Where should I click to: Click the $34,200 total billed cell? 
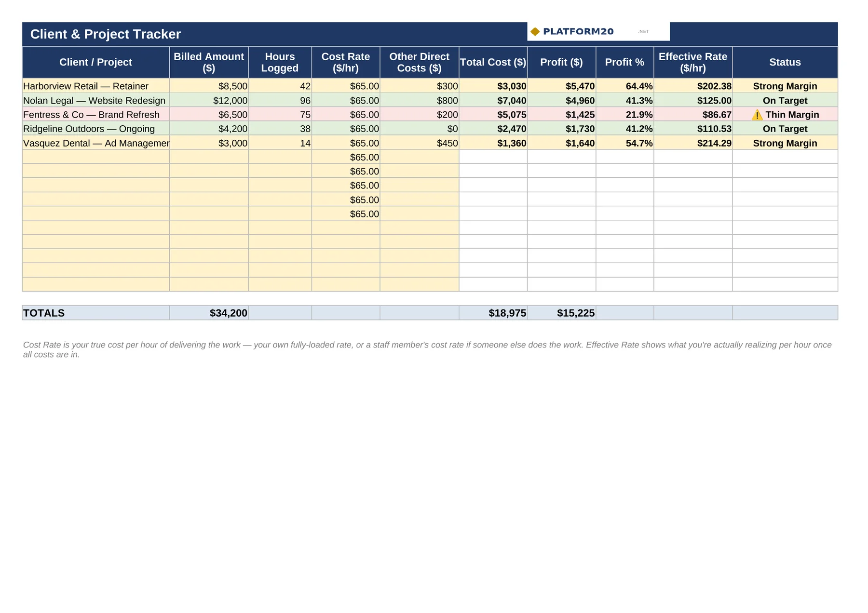[209, 313]
